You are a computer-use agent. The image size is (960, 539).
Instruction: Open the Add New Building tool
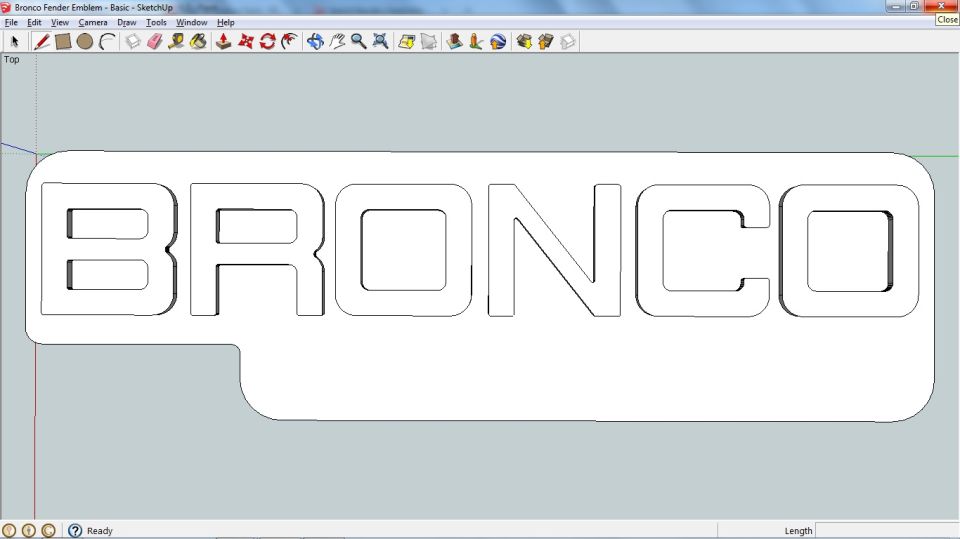point(454,42)
